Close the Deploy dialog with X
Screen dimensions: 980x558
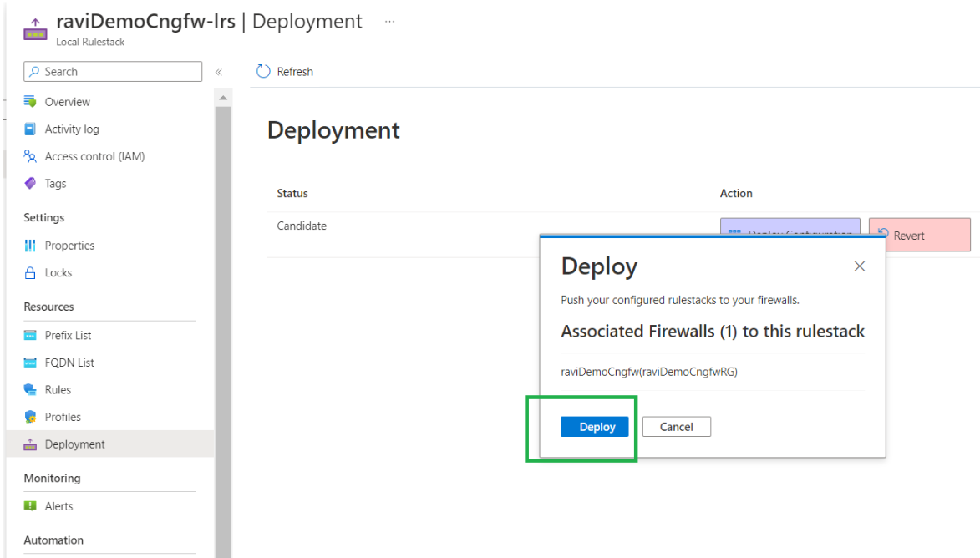(x=860, y=266)
